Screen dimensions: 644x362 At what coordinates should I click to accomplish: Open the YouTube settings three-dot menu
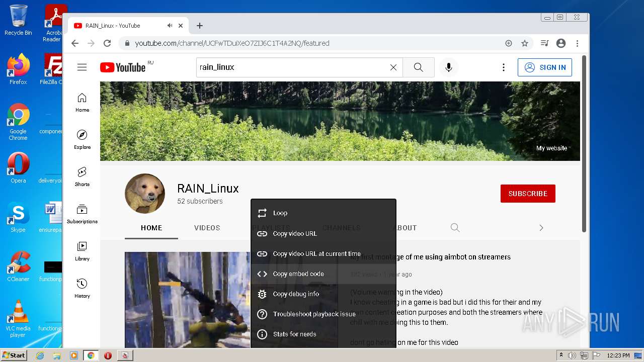pyautogui.click(x=503, y=67)
